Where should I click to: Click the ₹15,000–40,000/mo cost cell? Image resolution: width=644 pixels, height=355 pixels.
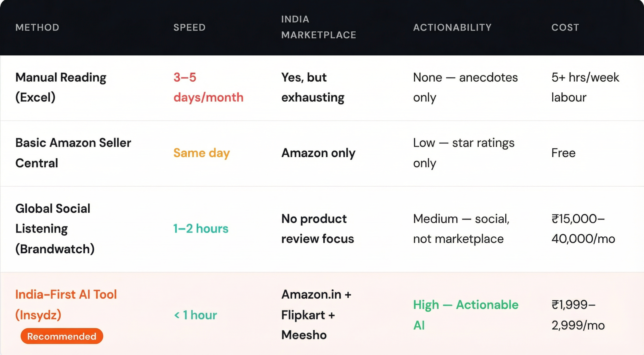583,229
